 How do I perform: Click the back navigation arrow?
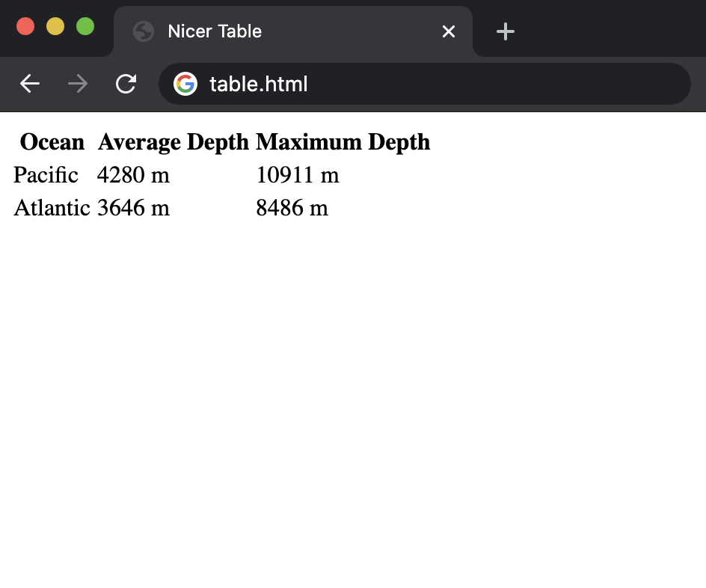pyautogui.click(x=30, y=84)
